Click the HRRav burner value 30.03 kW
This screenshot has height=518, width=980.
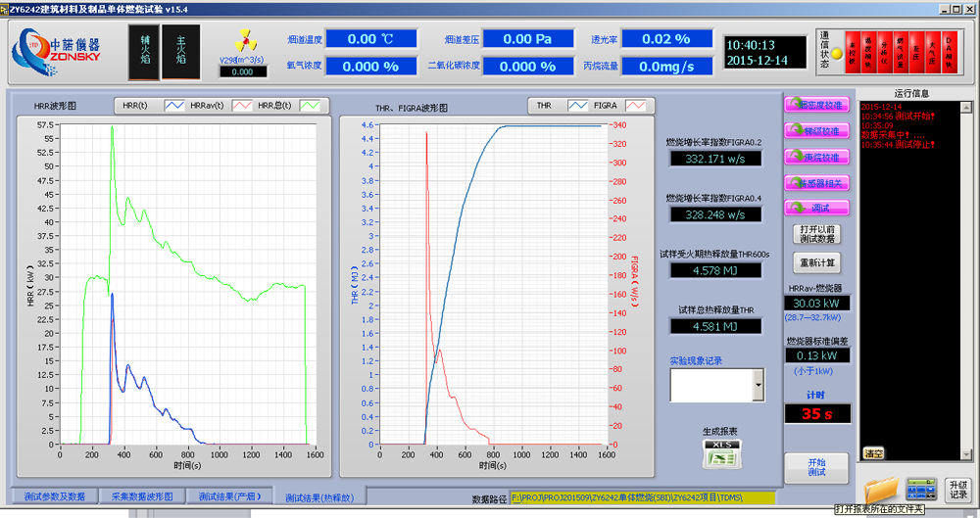coord(817,303)
